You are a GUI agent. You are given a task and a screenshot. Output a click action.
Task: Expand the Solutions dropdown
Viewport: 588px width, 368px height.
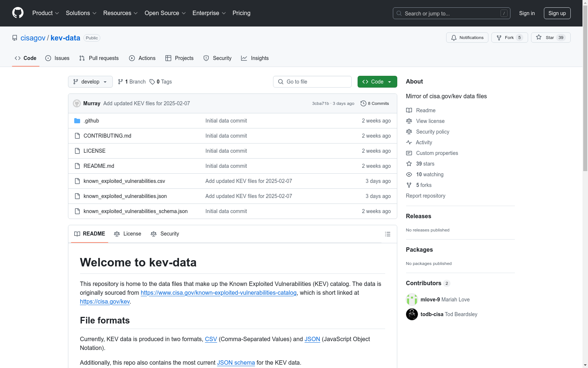click(x=81, y=13)
